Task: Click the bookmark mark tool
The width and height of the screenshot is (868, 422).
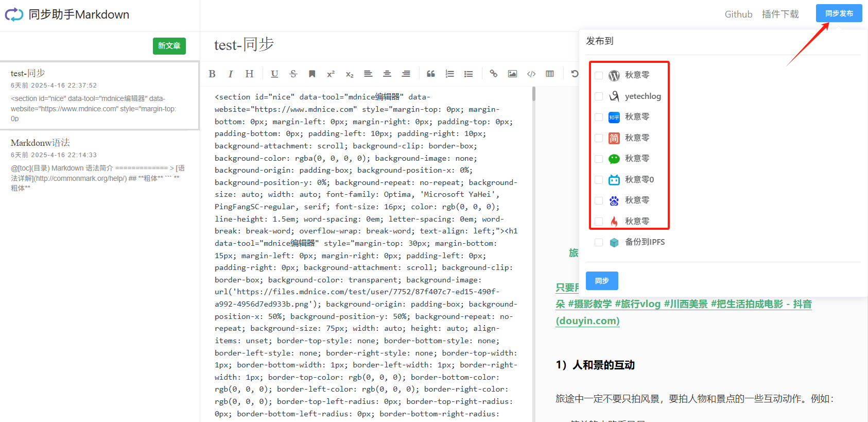Action: [312, 74]
